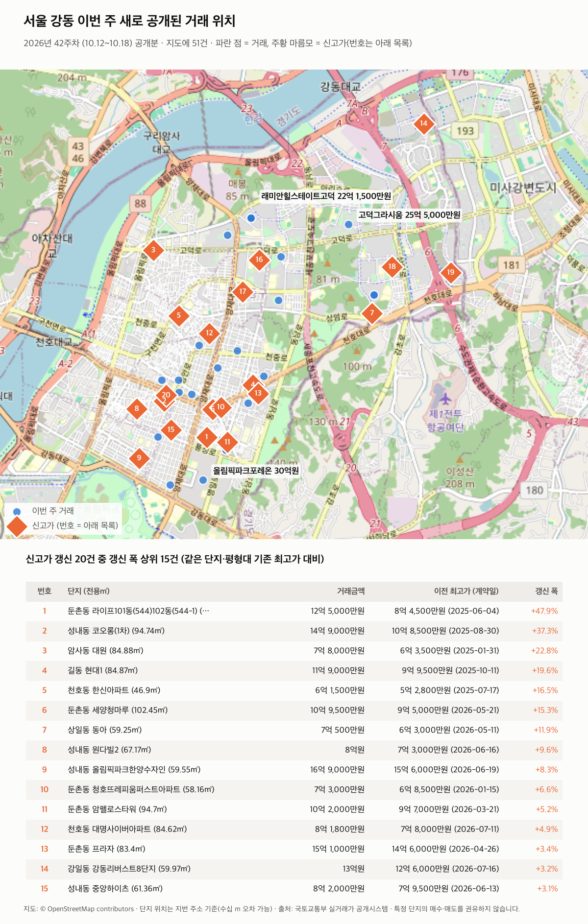Click the map diamond marker numbered 16
Screen dimensions: 588x924
coord(259,260)
